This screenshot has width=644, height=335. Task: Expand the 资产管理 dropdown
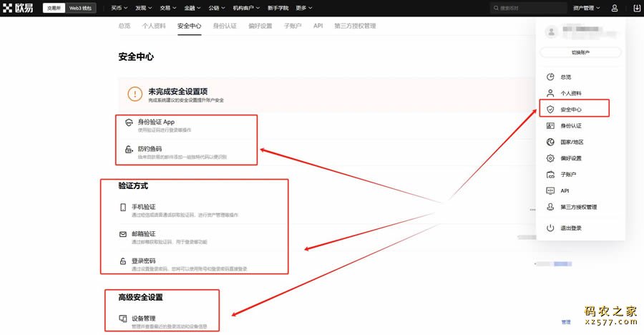587,8
